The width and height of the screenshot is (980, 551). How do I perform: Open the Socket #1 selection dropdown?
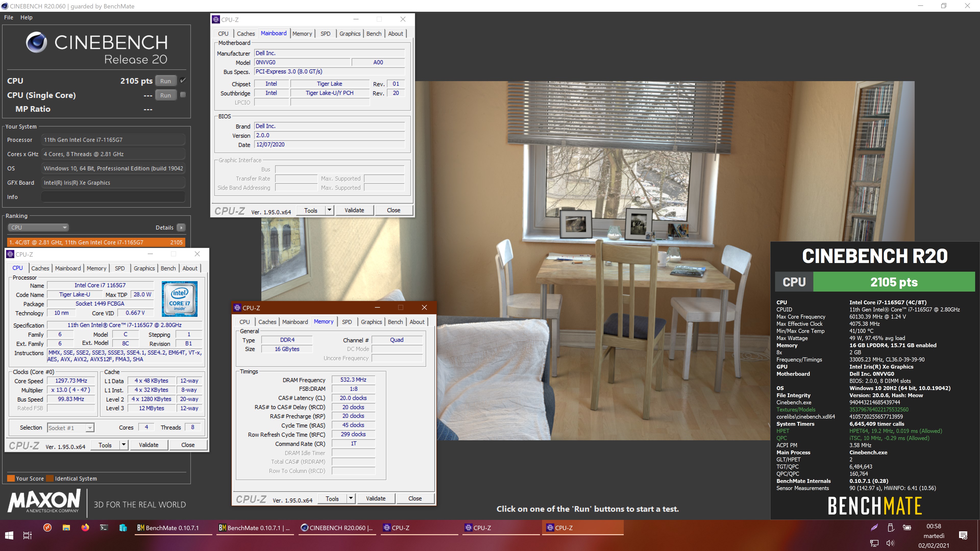71,428
